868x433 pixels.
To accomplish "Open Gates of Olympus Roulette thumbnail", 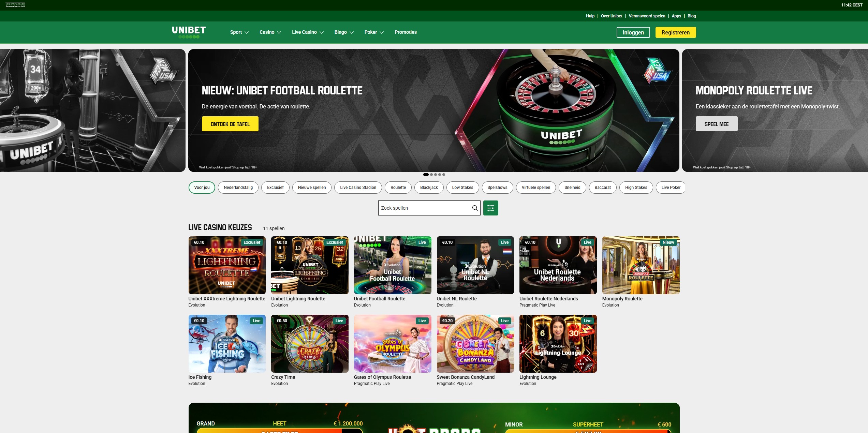I will click(393, 344).
